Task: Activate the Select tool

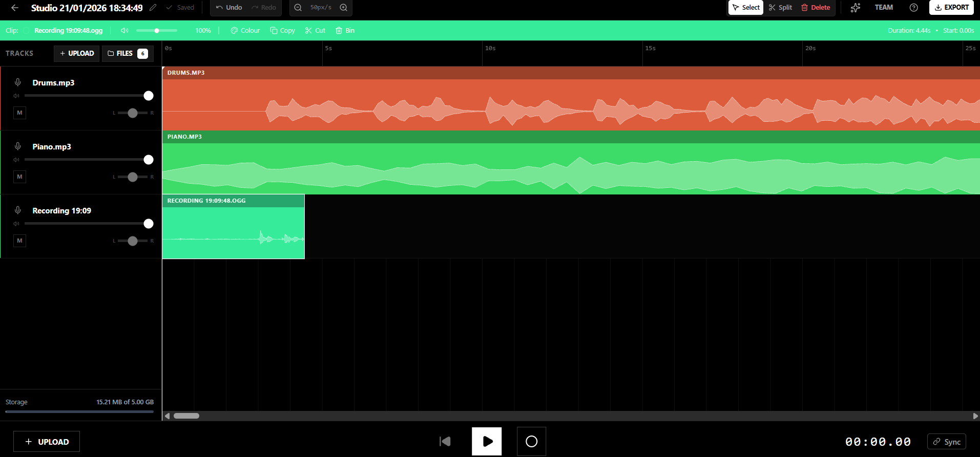Action: [746, 8]
